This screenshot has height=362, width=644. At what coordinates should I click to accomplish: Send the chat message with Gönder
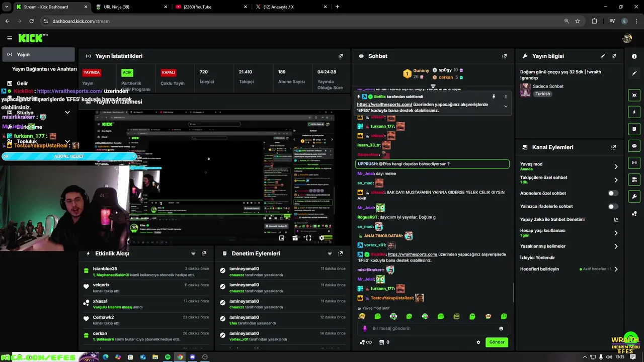tap(497, 342)
